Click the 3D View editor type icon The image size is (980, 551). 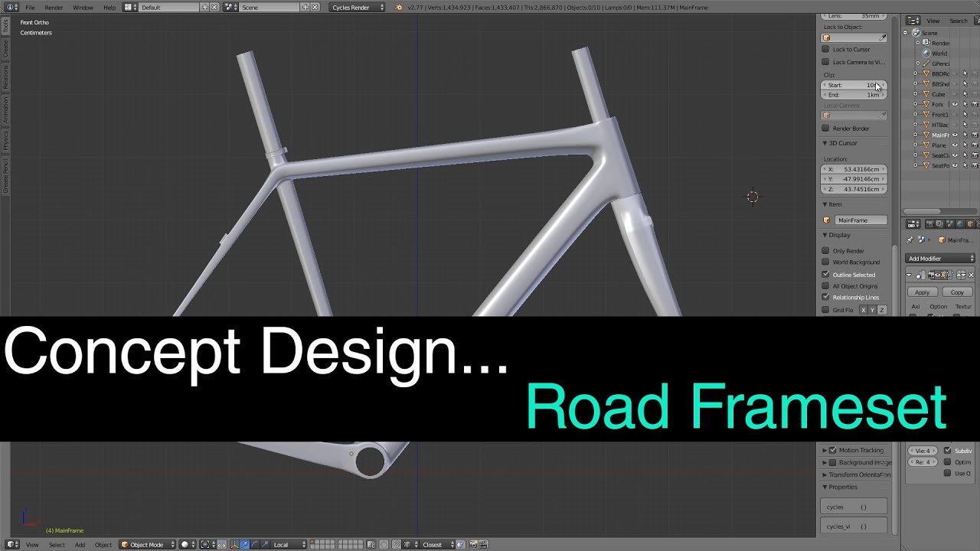click(11, 544)
